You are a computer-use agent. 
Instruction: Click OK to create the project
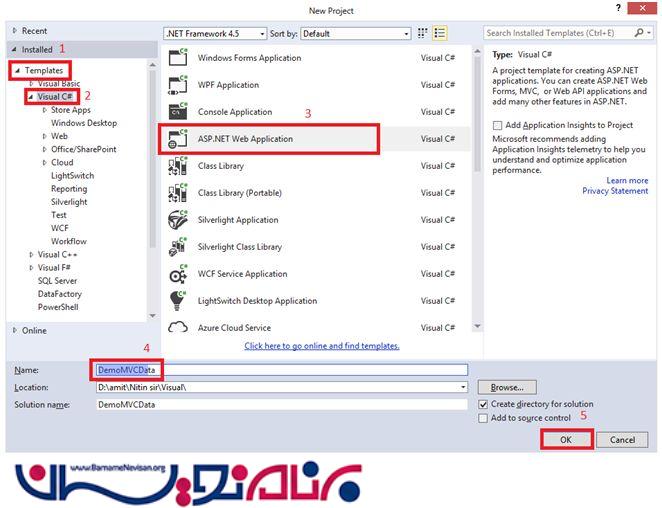pos(566,440)
